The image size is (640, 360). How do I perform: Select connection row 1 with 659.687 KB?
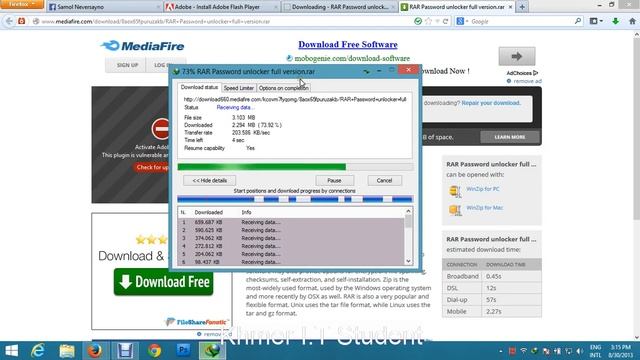coord(291,222)
